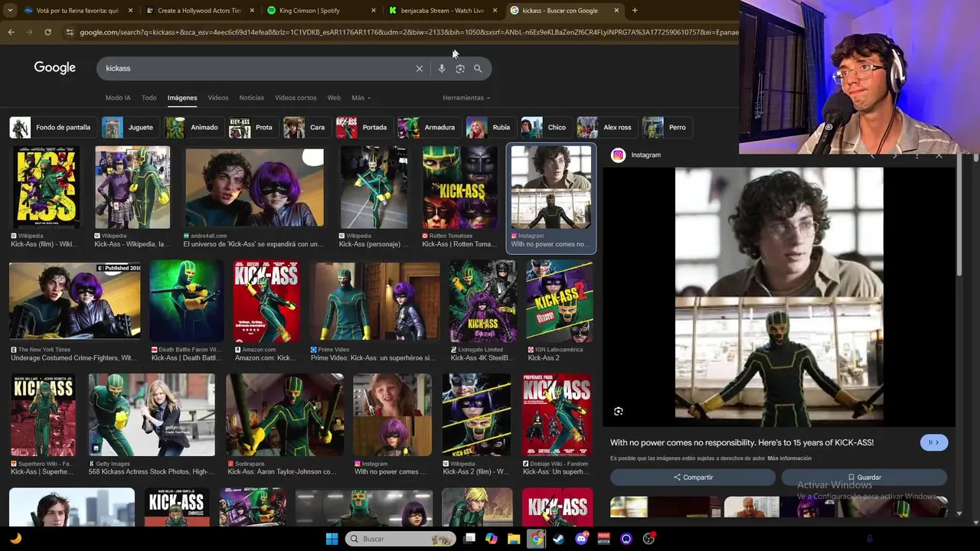Select the Noticias search tab

(252, 98)
